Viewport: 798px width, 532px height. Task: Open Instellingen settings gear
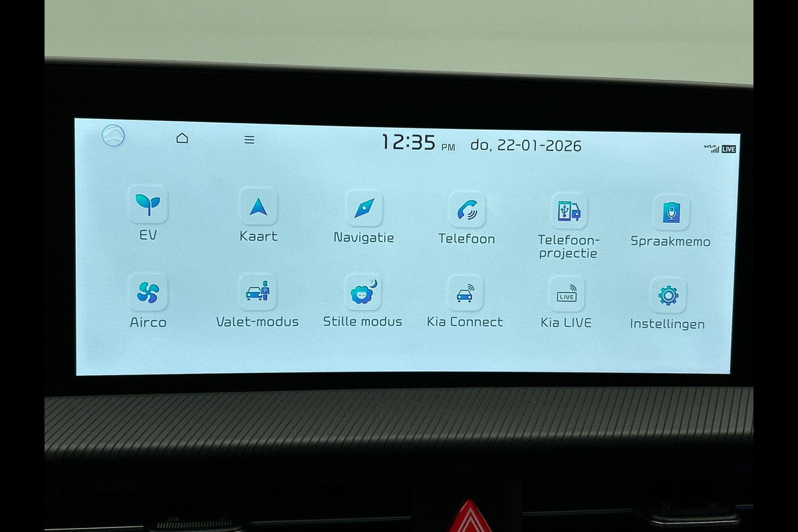[668, 296]
